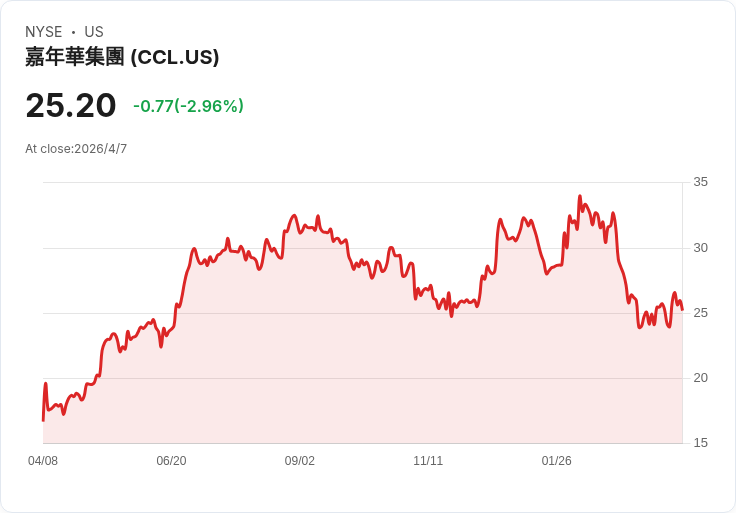Click the 11/11 x-axis date label

pos(428,461)
